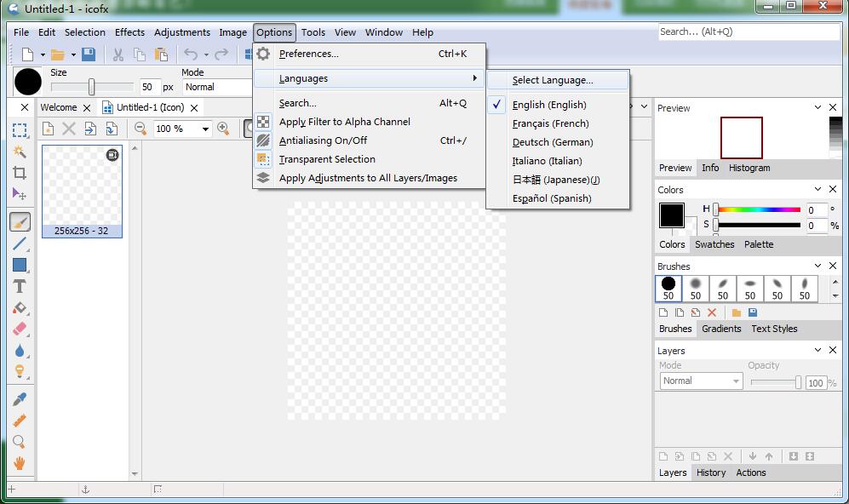Select the Rectangle shape tool
This screenshot has width=849, height=504.
point(19,265)
